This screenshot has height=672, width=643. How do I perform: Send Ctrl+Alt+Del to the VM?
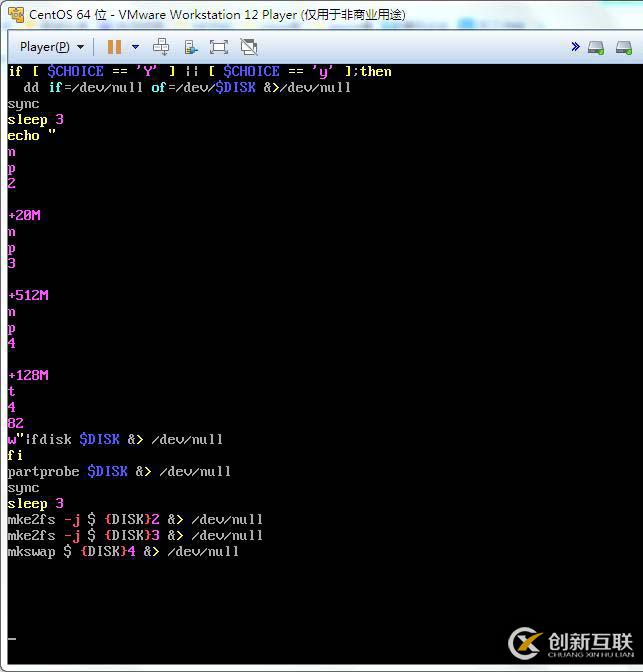pyautogui.click(x=161, y=47)
